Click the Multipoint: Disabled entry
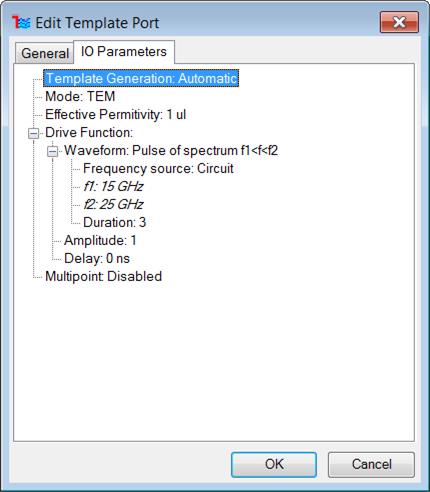The width and height of the screenshot is (430, 492). coord(103,276)
